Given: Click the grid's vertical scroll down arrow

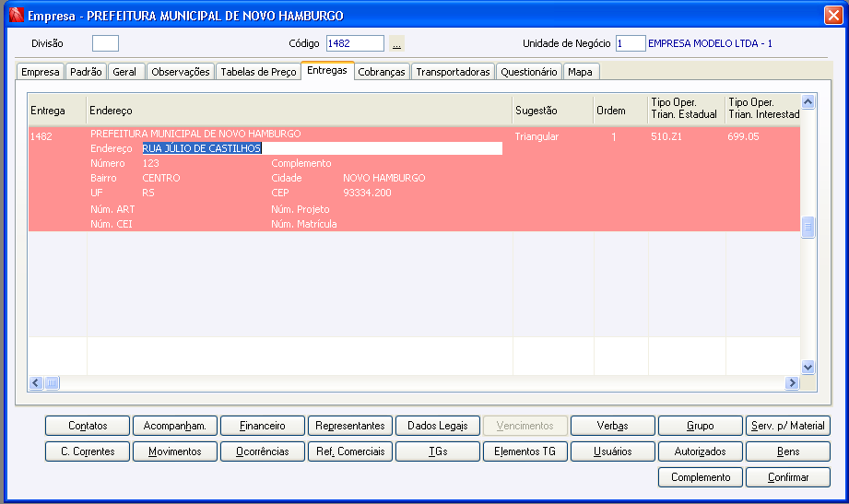Looking at the screenshot, I should 808,367.
